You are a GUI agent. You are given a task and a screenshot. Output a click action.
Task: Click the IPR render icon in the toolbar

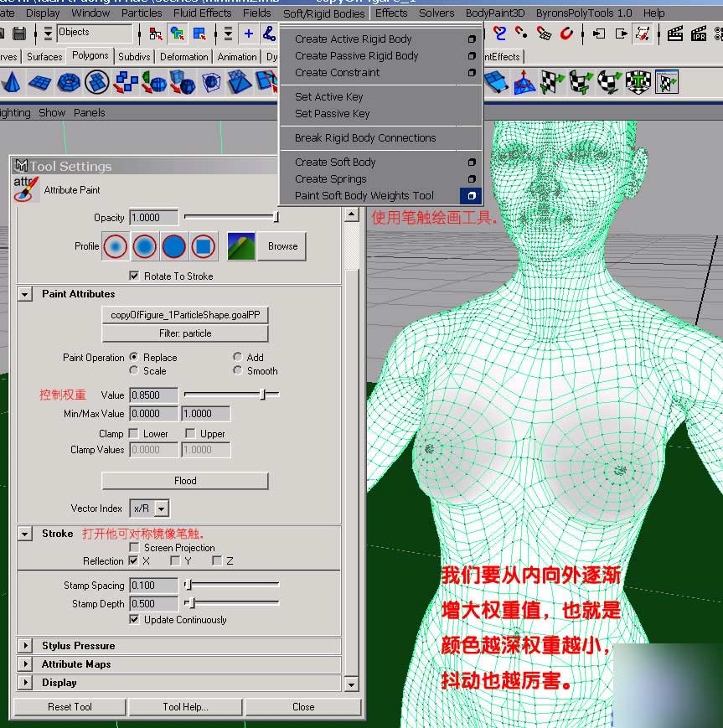pyautogui.click(x=697, y=34)
